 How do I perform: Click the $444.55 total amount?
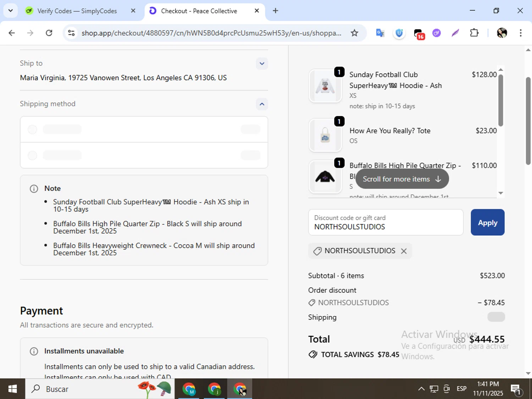pos(487,339)
